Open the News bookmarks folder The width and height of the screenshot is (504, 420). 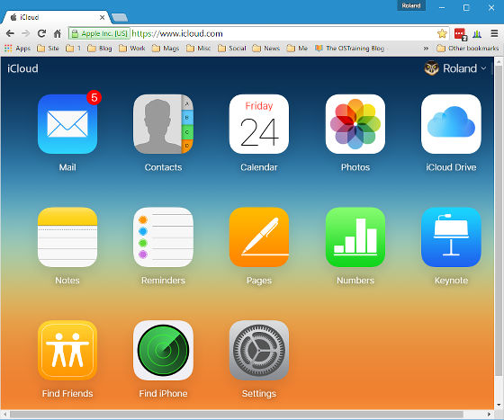[x=266, y=49]
